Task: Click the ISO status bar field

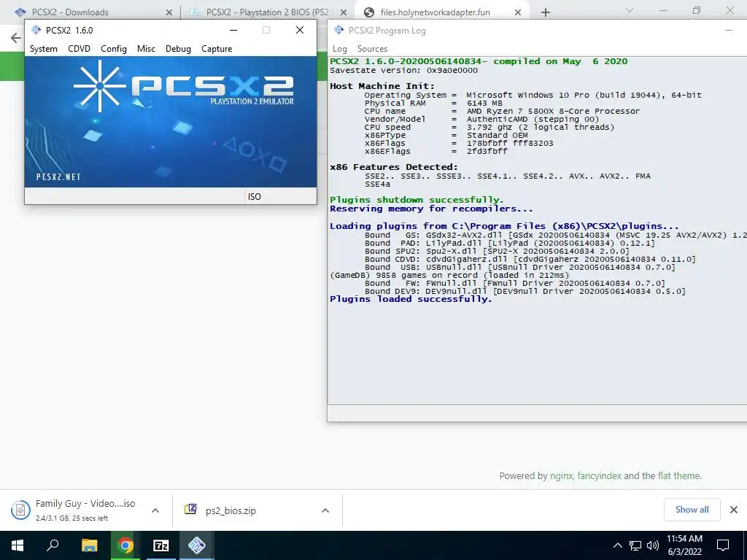Action: (x=280, y=196)
